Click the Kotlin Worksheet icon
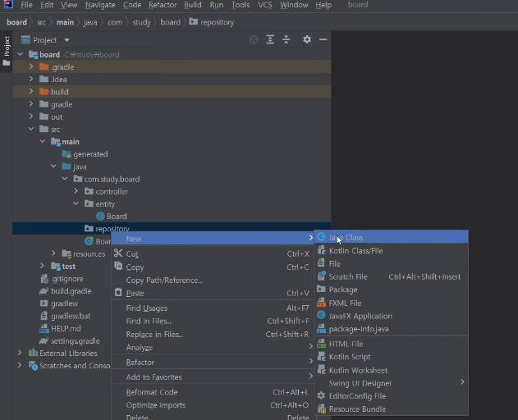 click(321, 370)
